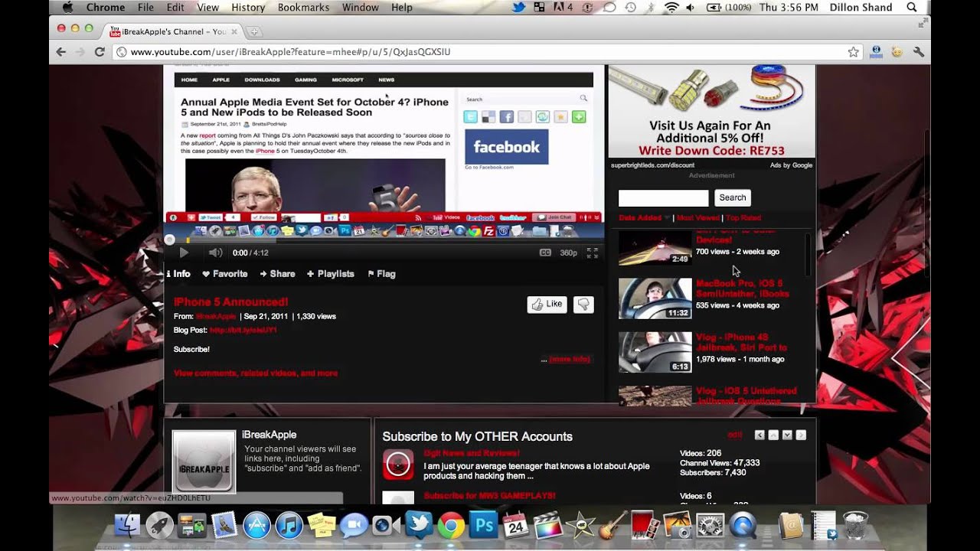Open the blog post bit.ly link

point(243,331)
